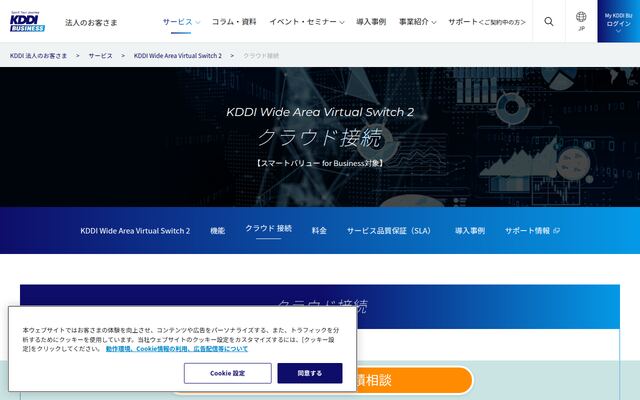Click 法人のお客さま header text
This screenshot has height=400, width=640.
(x=91, y=22)
